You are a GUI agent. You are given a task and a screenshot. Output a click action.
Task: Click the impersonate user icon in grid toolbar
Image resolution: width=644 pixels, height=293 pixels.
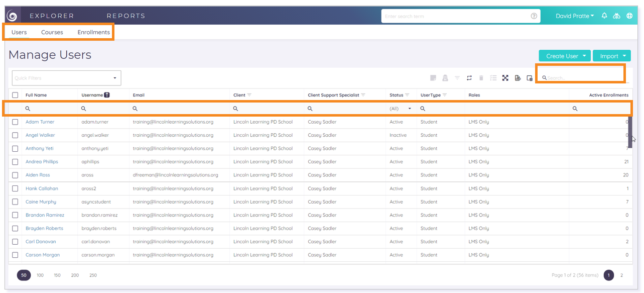445,78
